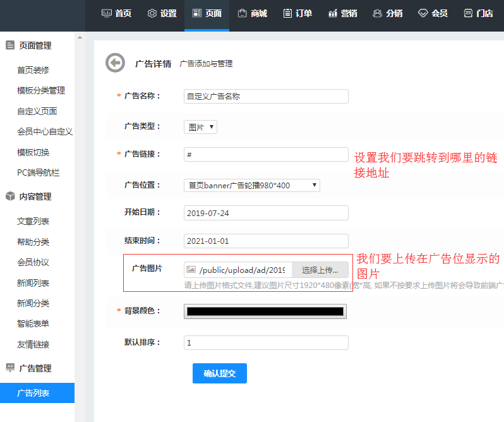This screenshot has width=504, height=422.
Task: Click the 营销 chart icon in top bar
Action: pos(333,13)
